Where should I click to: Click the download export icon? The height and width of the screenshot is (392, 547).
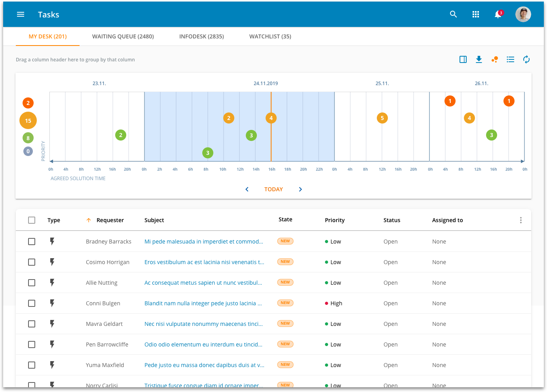coord(479,59)
